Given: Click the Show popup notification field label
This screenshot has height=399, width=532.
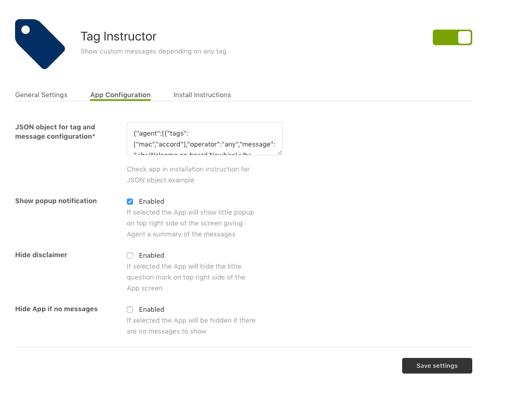Looking at the screenshot, I should coord(56,201).
